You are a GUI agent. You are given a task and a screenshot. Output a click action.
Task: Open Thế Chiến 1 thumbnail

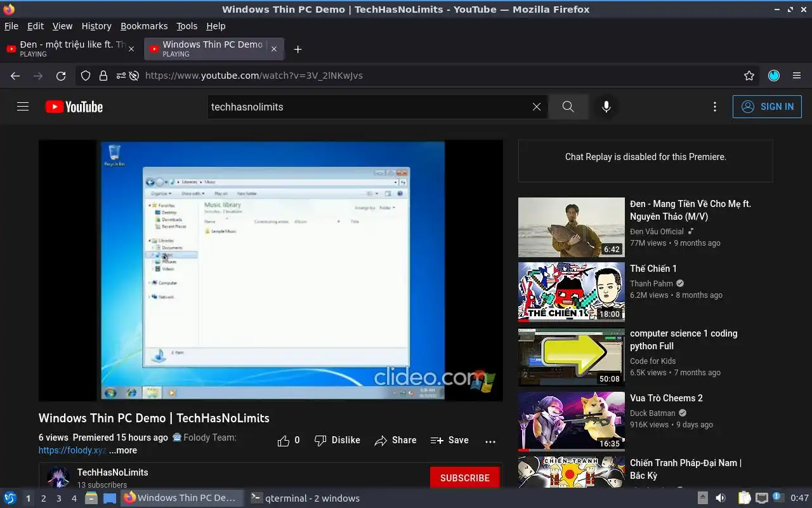tap(572, 292)
